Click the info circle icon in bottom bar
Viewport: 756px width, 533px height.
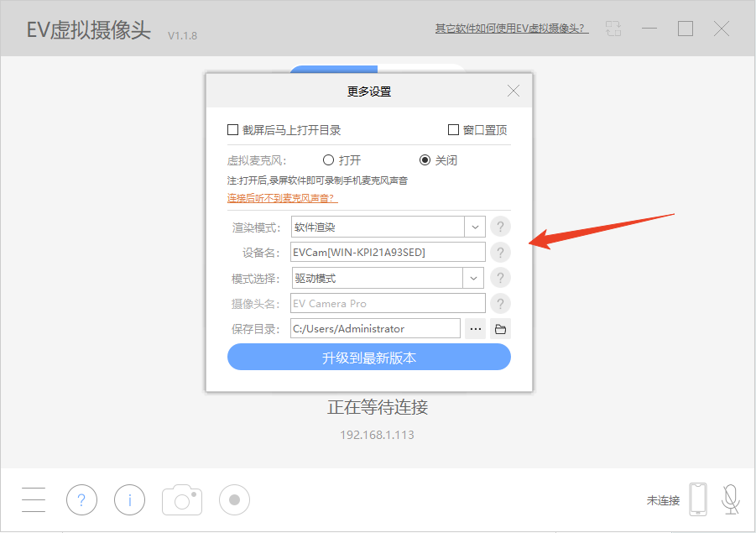tap(130, 500)
